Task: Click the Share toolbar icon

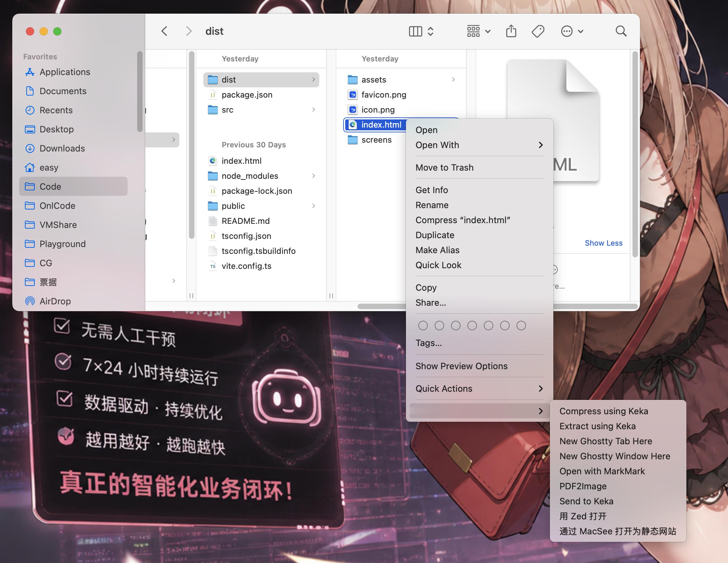Action: coord(511,31)
